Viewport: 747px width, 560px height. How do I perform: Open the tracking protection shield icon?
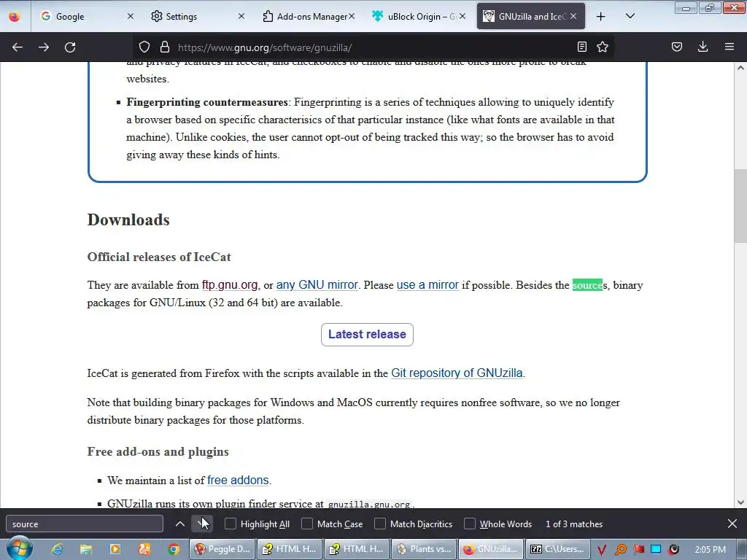144,47
